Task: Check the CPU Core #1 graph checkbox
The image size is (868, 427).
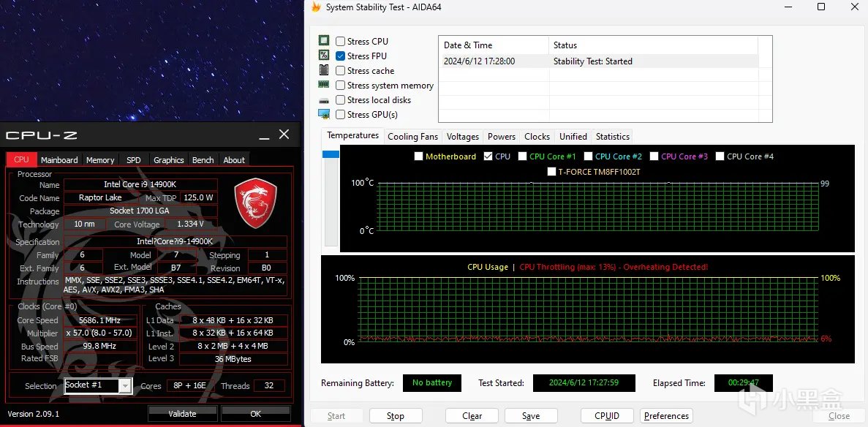Action: 523,156
